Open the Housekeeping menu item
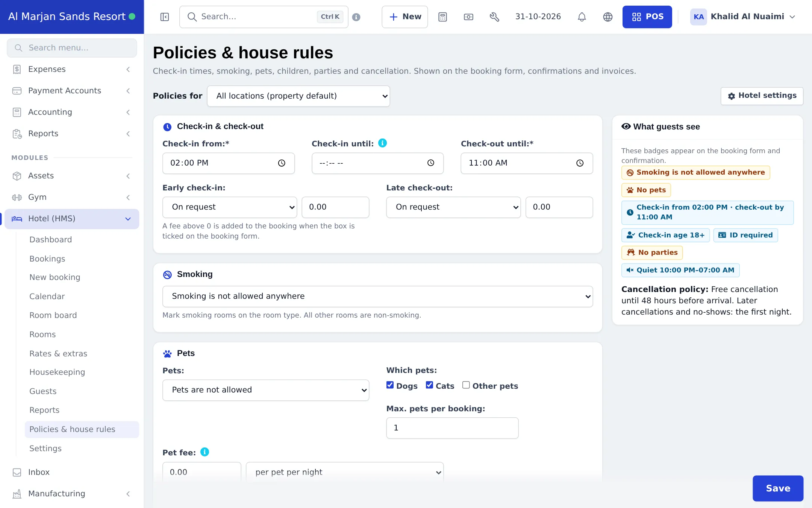Viewport: 812px width, 508px height. [x=57, y=372]
